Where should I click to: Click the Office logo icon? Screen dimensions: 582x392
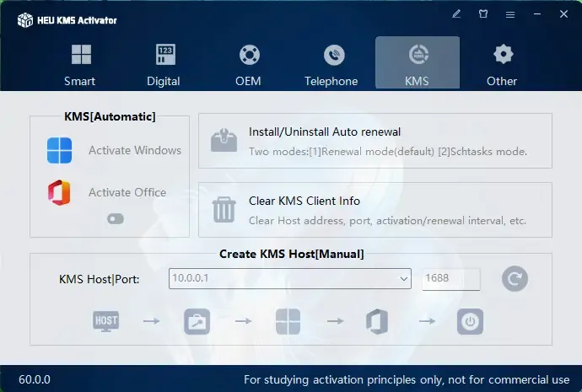[59, 193]
